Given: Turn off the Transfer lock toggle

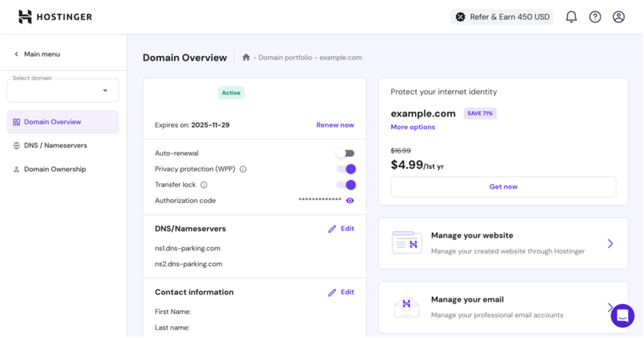Looking at the screenshot, I should tap(346, 185).
